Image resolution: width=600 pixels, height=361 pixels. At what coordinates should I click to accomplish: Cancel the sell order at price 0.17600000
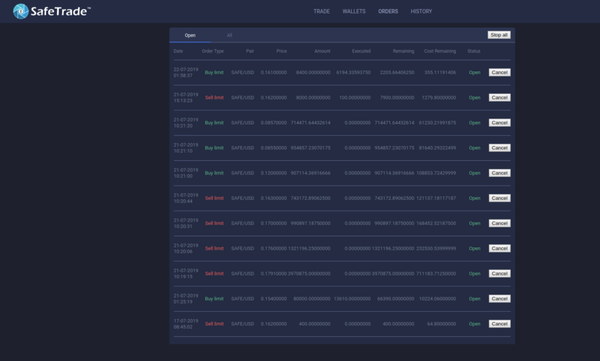click(x=499, y=248)
